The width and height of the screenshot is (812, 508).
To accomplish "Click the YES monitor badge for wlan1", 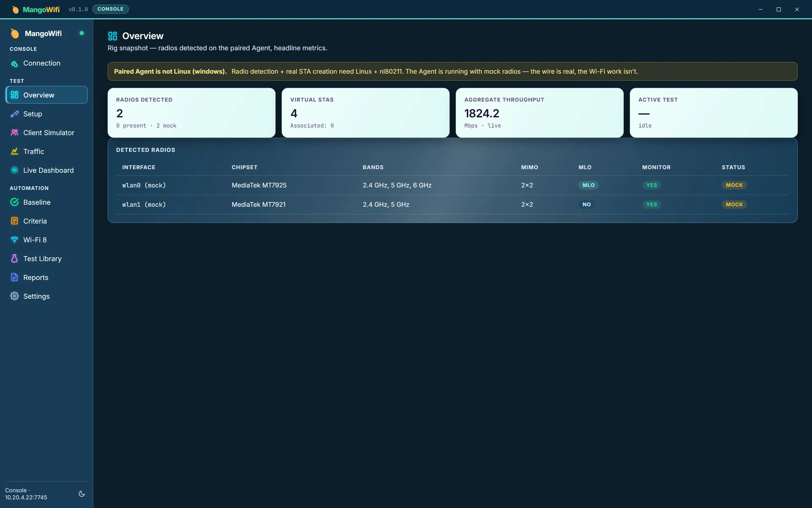I will pos(652,204).
